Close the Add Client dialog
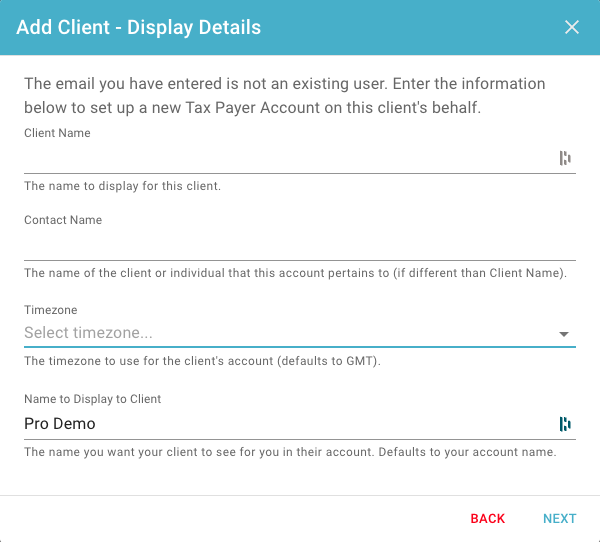600x542 pixels. (572, 27)
